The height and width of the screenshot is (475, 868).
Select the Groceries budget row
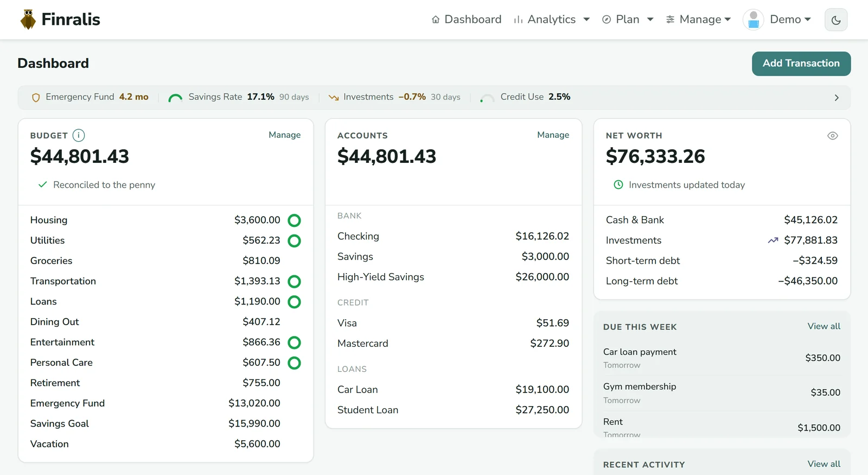click(165, 261)
